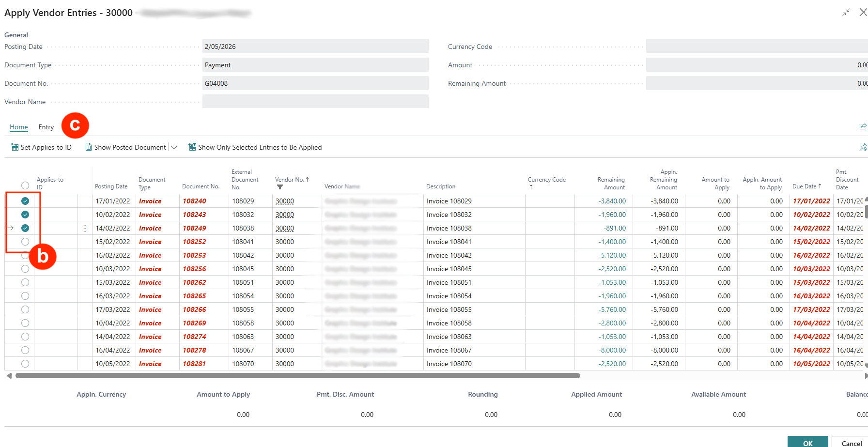Switch to the Entry tab

[x=46, y=127]
